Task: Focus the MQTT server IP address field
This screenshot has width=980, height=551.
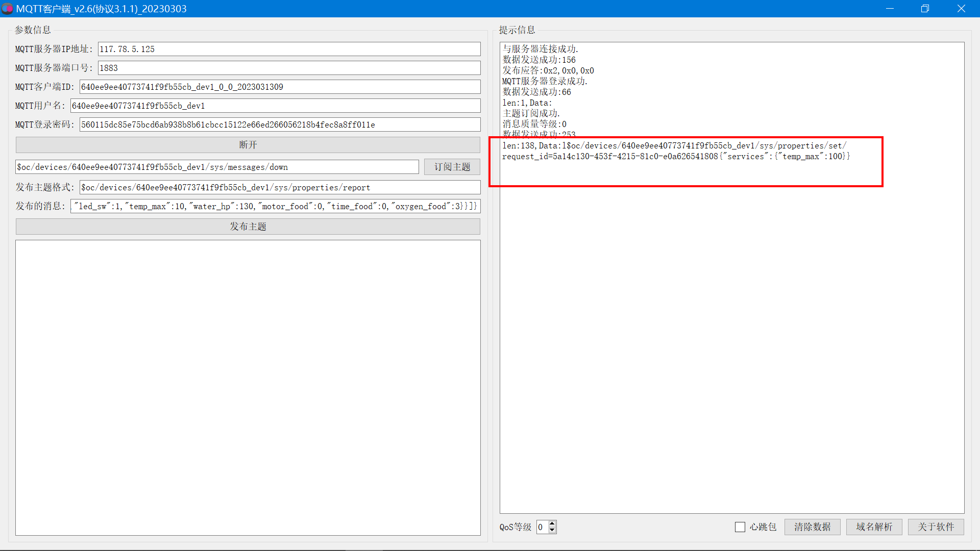Action: point(289,49)
